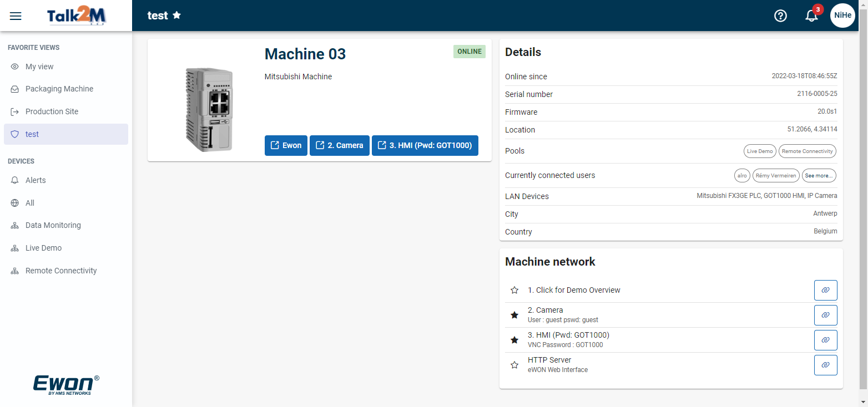
Task: Open link for HTTP Server row
Action: [825, 365]
